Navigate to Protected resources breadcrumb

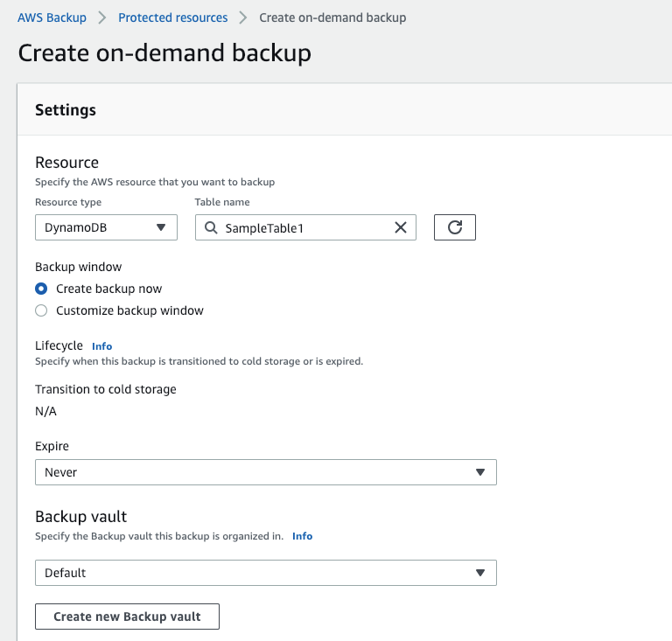pos(172,17)
